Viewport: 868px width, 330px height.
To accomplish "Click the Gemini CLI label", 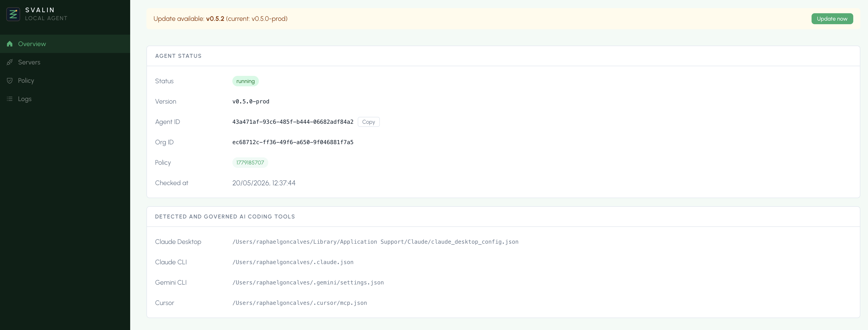I will 171,282.
